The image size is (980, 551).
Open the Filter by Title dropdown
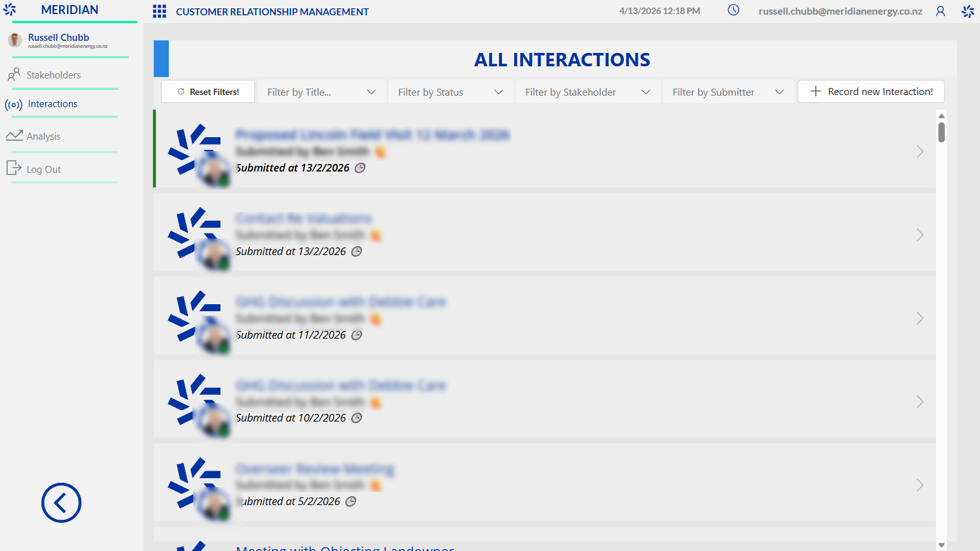point(322,92)
